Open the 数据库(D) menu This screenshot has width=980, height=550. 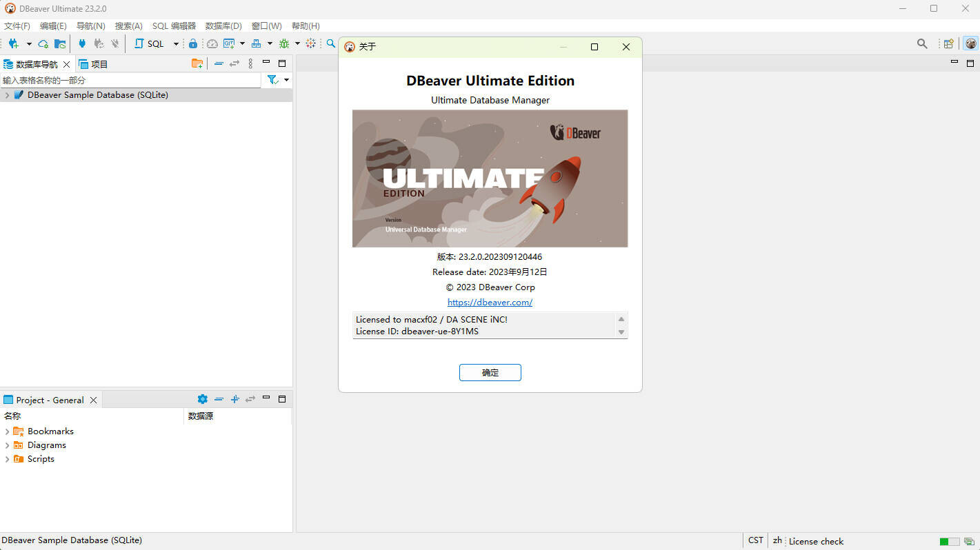pyautogui.click(x=223, y=26)
